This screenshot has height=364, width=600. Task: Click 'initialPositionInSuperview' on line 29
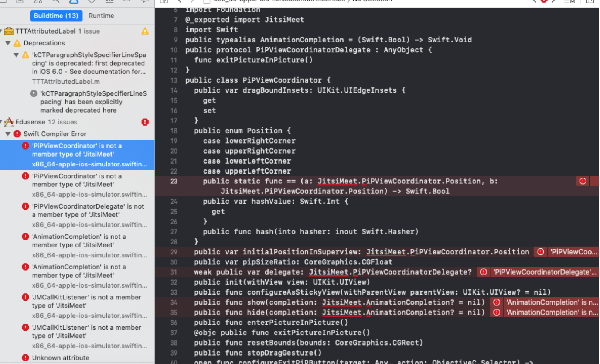pyautogui.click(x=300, y=252)
